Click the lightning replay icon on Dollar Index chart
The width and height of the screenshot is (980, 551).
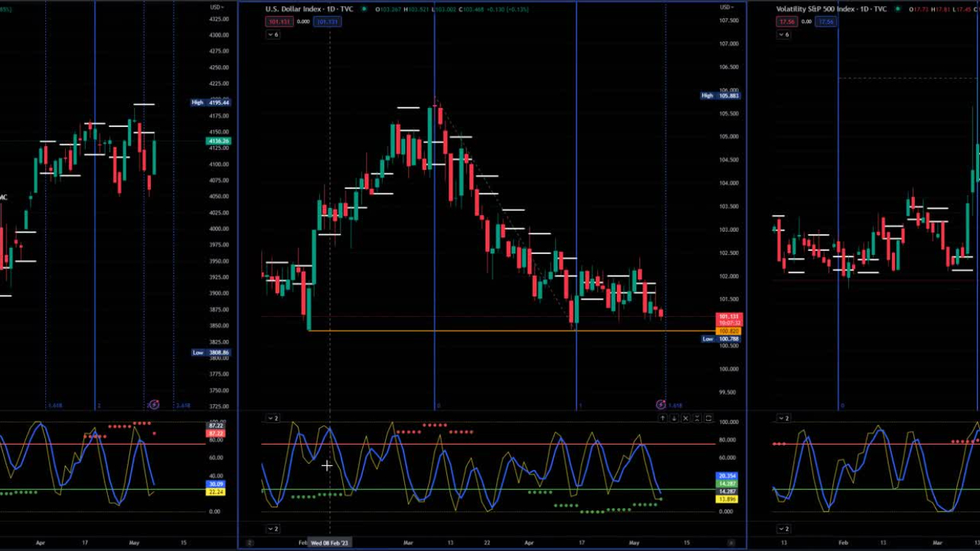pos(661,405)
